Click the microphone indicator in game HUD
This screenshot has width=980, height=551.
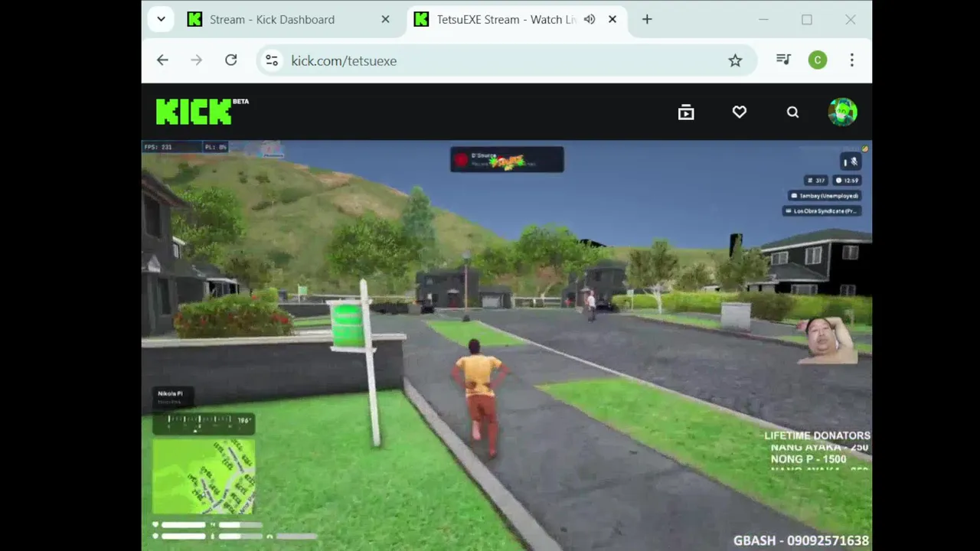pyautogui.click(x=851, y=161)
